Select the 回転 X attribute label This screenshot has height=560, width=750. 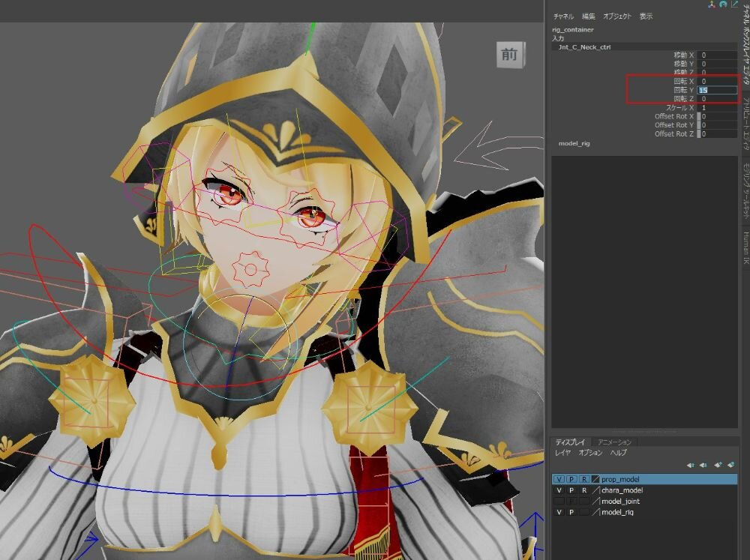(x=684, y=81)
